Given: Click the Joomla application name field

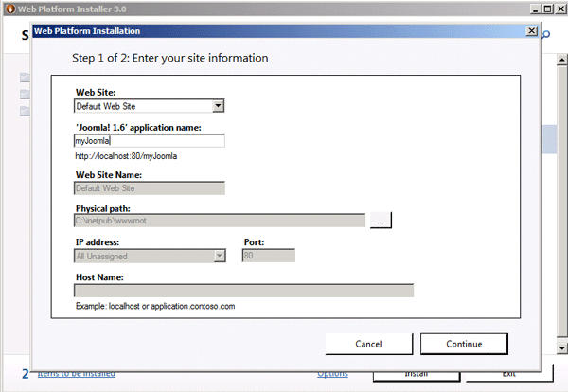Looking at the screenshot, I should tap(150, 140).
